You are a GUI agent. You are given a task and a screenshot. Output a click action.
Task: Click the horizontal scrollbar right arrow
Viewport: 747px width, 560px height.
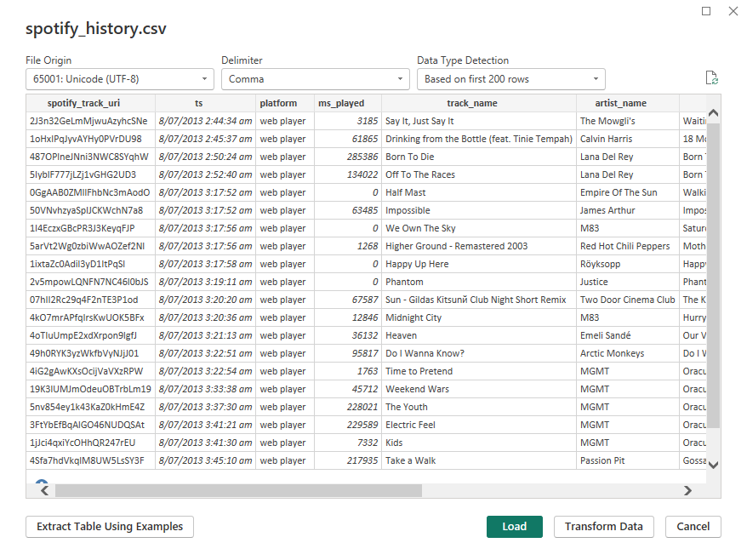tap(687, 490)
